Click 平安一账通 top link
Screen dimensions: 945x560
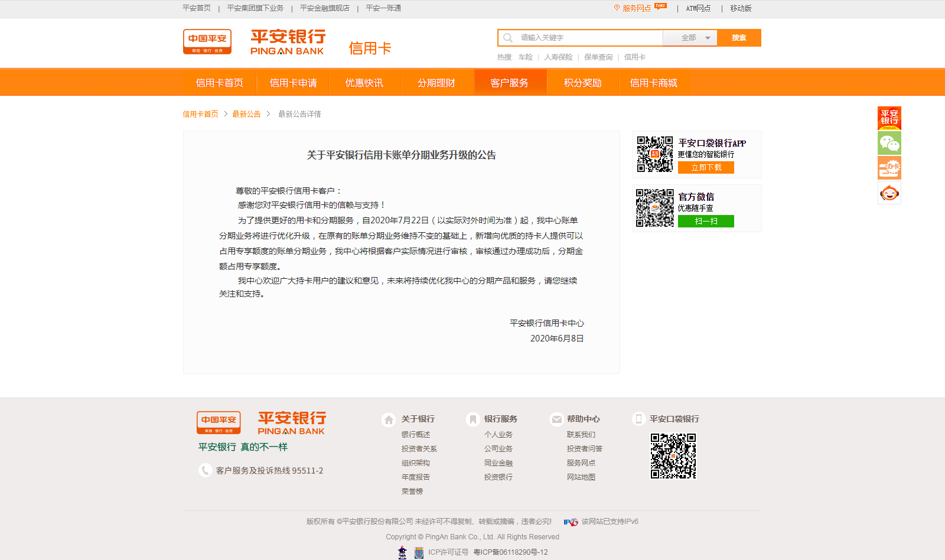pyautogui.click(x=383, y=8)
